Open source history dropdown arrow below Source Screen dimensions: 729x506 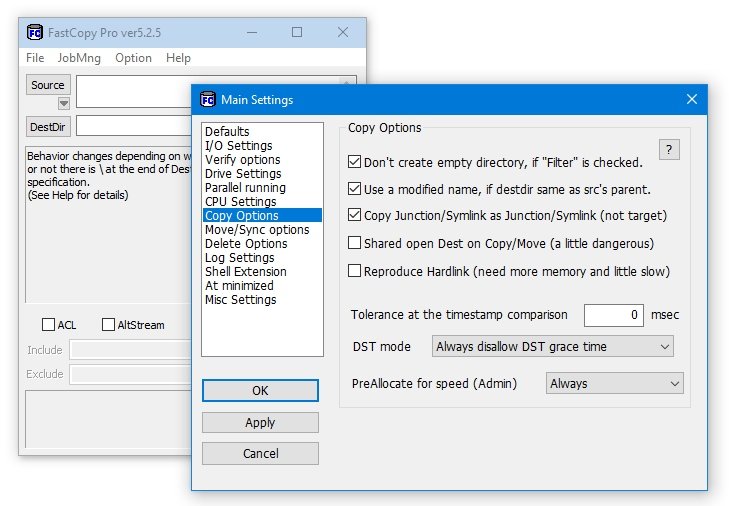coord(63,103)
